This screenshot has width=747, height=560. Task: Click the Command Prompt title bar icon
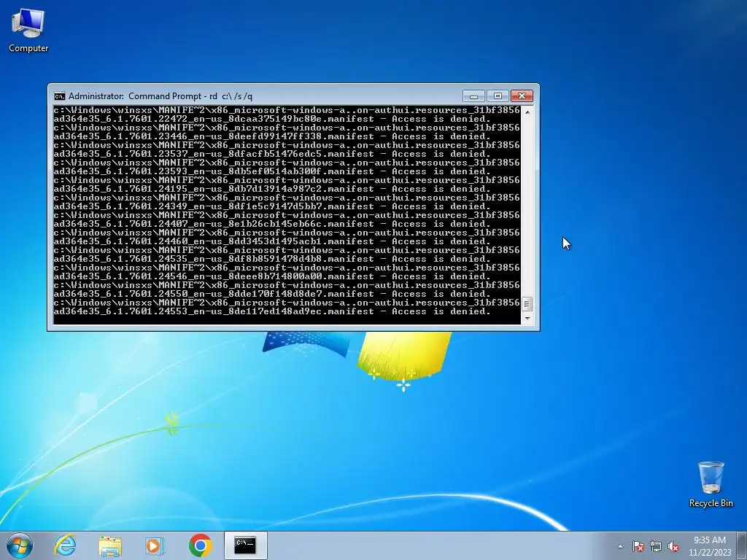(60, 96)
